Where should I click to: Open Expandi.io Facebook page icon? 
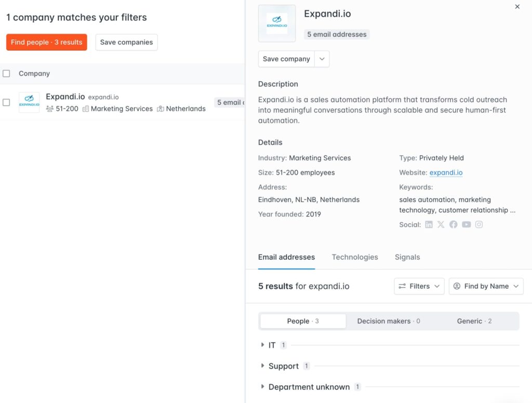click(x=454, y=224)
